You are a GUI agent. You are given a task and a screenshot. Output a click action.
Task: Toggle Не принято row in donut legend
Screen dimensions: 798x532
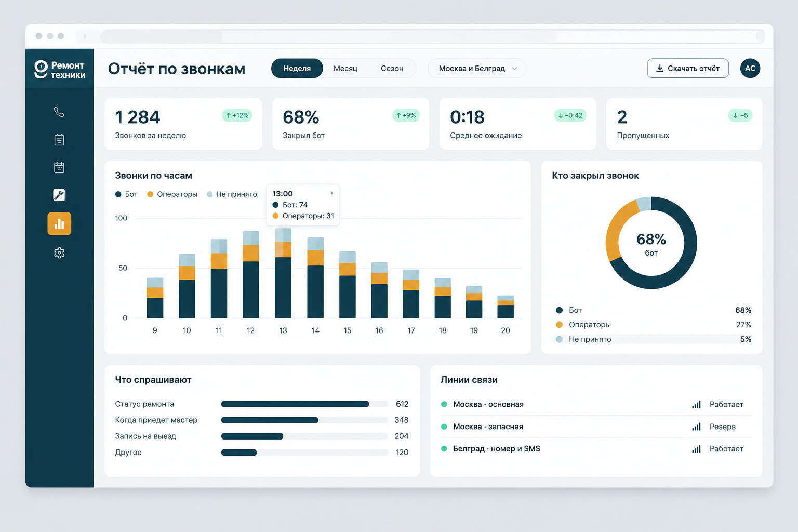(653, 339)
